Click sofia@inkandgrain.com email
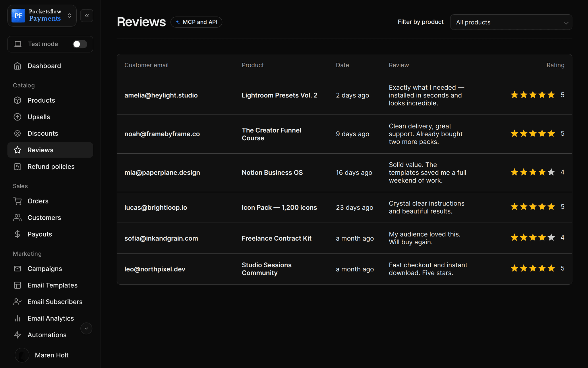 [161, 238]
